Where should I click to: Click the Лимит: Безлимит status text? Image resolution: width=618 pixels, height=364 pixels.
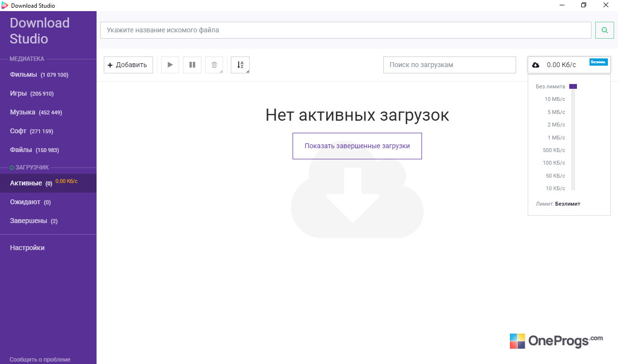(x=558, y=204)
